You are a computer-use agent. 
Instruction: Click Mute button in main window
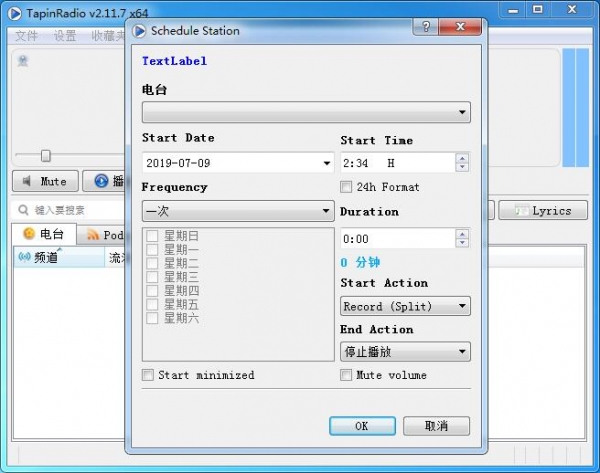click(x=46, y=181)
